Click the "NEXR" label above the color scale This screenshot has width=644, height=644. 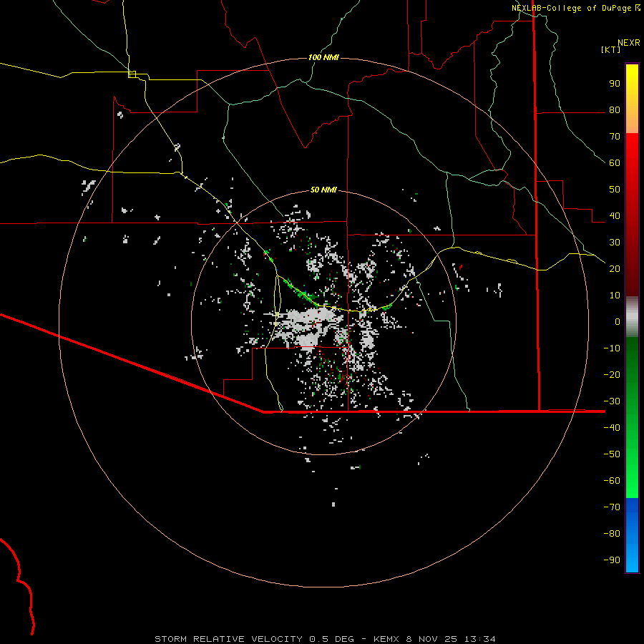tap(629, 43)
